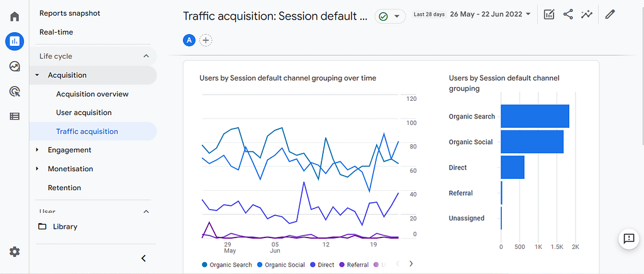Screen dimensions: 644x274
Task: Open the Insights sparkline icon
Action: tap(587, 14)
